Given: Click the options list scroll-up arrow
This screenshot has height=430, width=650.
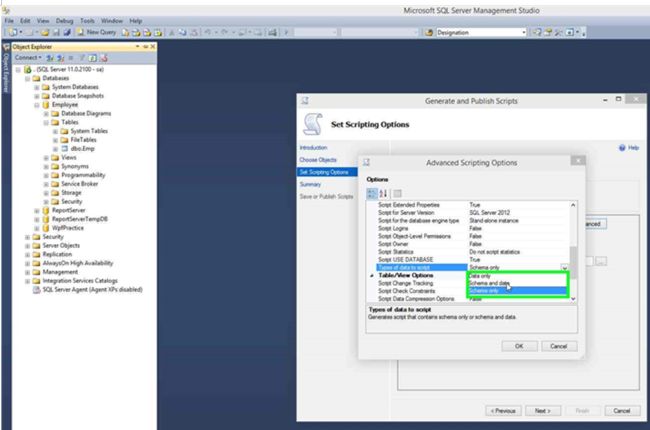Looking at the screenshot, I should tap(573, 205).
